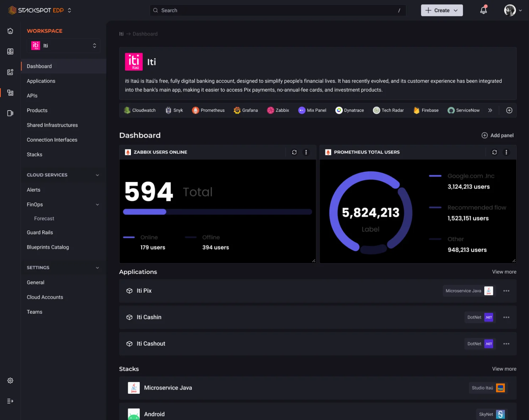Open the Firebase shortcut
Viewport: 529px width, 420px height.
426,110
